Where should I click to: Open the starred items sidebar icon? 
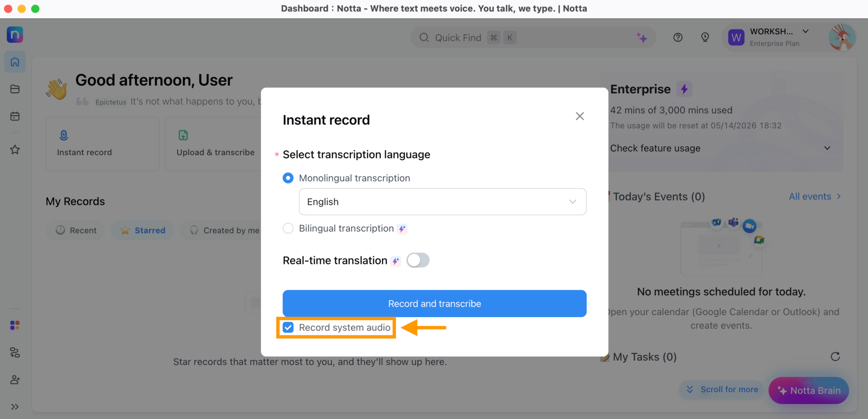point(15,150)
